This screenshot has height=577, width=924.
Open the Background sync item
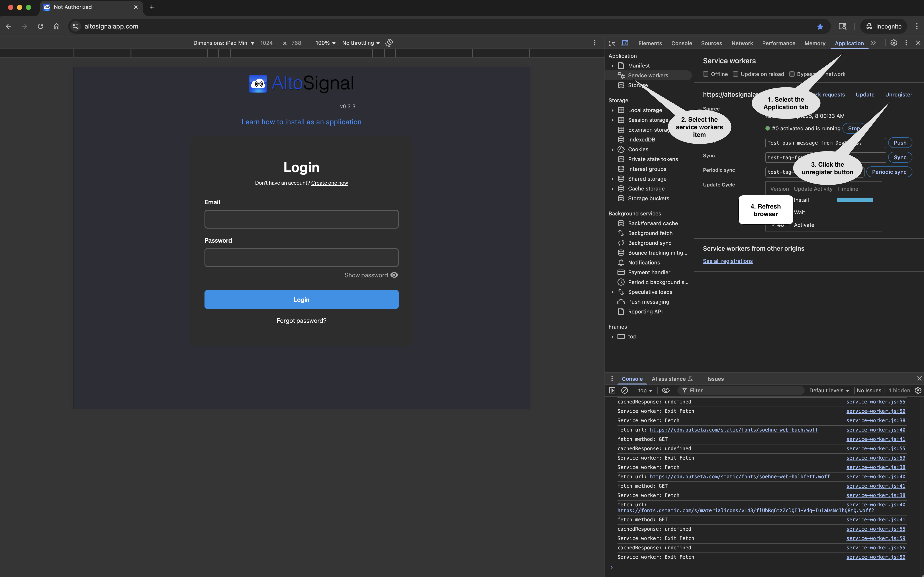[649, 243]
